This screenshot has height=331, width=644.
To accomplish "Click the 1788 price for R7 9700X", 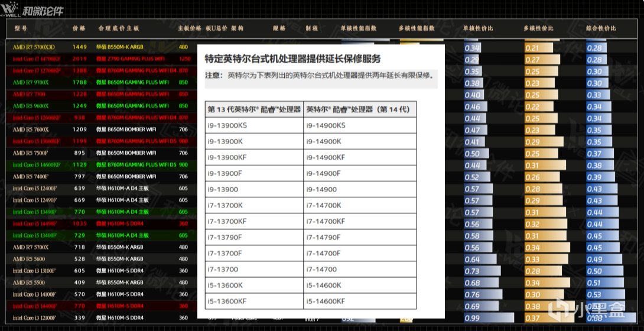I will [x=80, y=82].
